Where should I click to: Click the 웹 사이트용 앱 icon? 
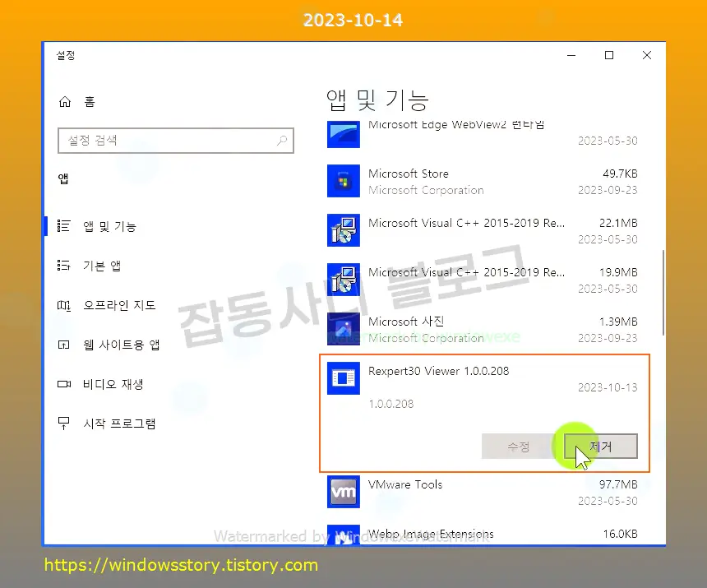pyautogui.click(x=63, y=345)
